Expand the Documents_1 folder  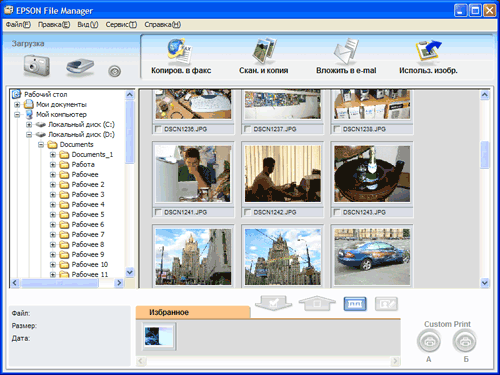click(x=53, y=155)
